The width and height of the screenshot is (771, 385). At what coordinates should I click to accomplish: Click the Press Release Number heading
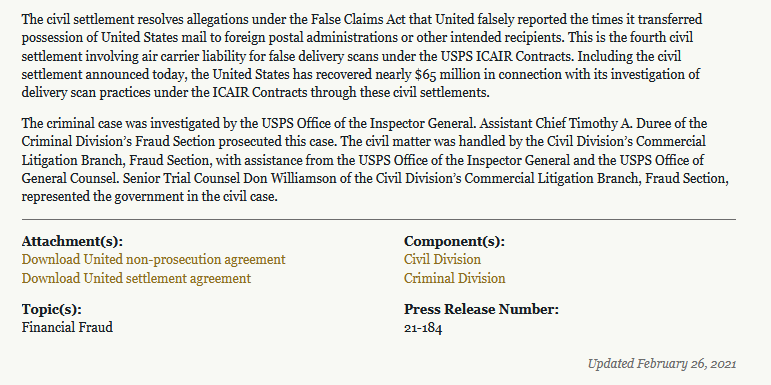481,309
